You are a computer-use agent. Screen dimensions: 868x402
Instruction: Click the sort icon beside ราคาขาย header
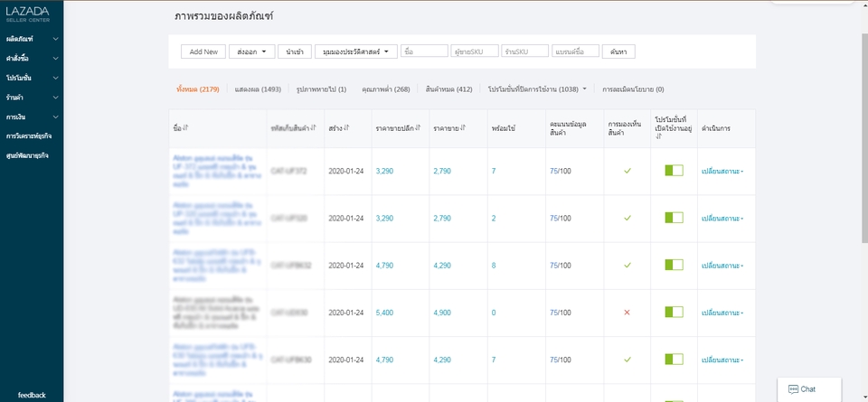[x=463, y=127]
